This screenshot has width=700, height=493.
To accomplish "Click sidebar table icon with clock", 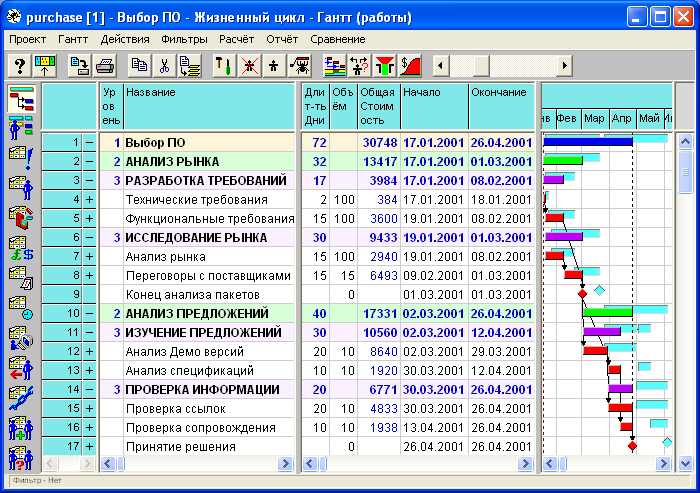I will pos(21,309).
